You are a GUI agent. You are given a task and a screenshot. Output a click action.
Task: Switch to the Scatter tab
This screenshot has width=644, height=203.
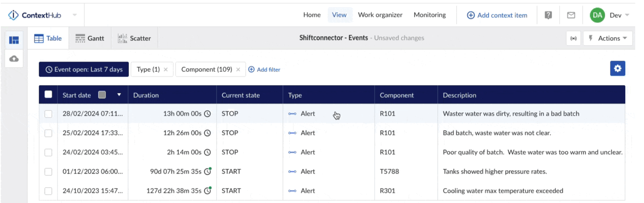[135, 38]
